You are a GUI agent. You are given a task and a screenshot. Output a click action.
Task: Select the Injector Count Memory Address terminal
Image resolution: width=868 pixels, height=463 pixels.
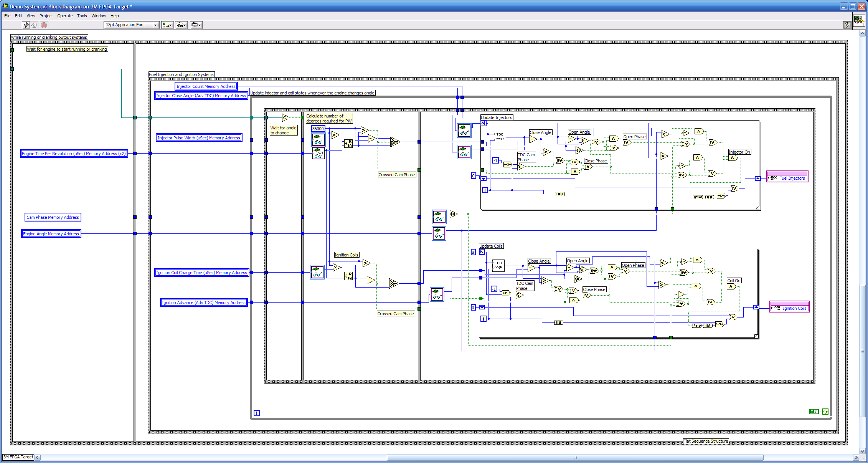click(x=206, y=86)
